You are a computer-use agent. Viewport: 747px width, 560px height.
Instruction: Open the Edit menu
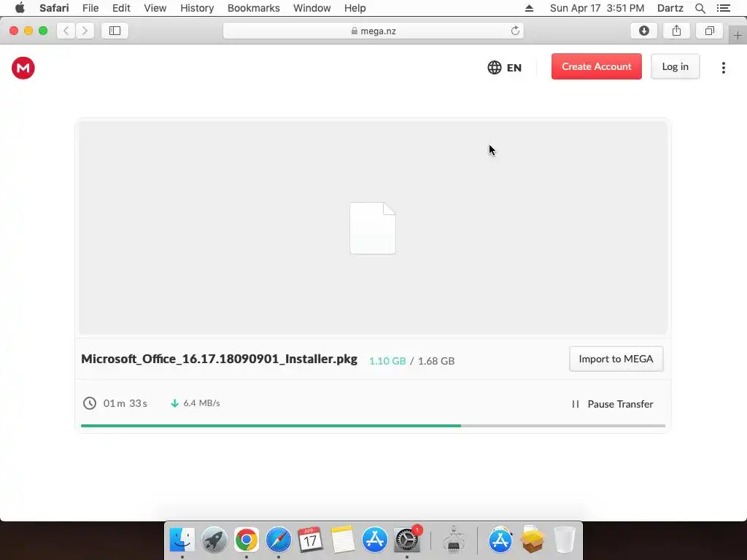pyautogui.click(x=122, y=8)
